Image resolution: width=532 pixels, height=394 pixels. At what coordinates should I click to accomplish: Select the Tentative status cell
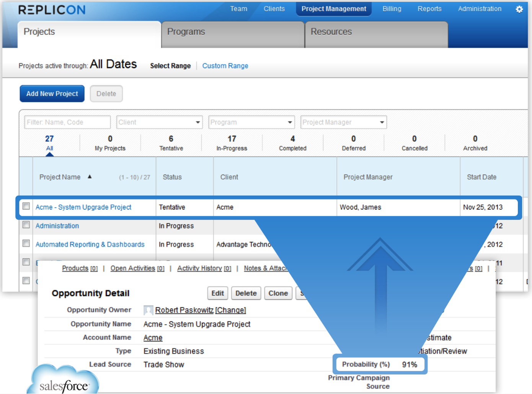click(x=172, y=207)
